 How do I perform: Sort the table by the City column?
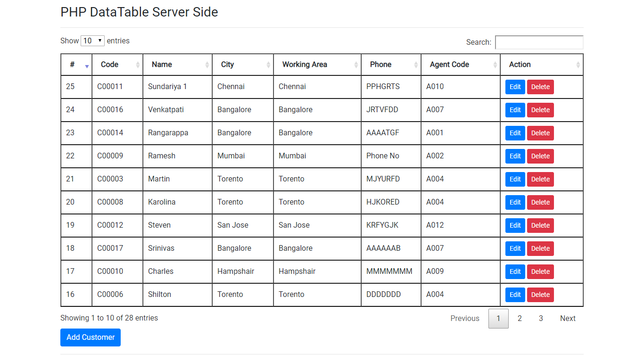pyautogui.click(x=269, y=64)
